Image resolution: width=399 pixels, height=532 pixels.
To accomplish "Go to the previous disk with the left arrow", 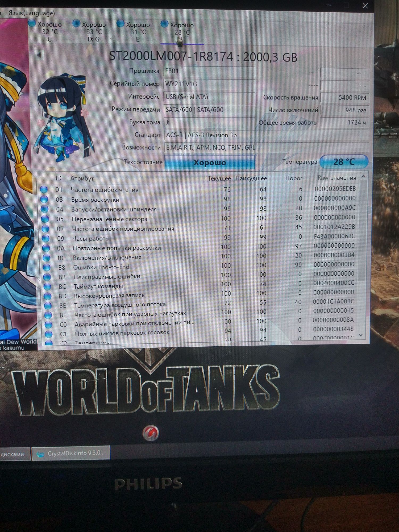I will 39,55.
